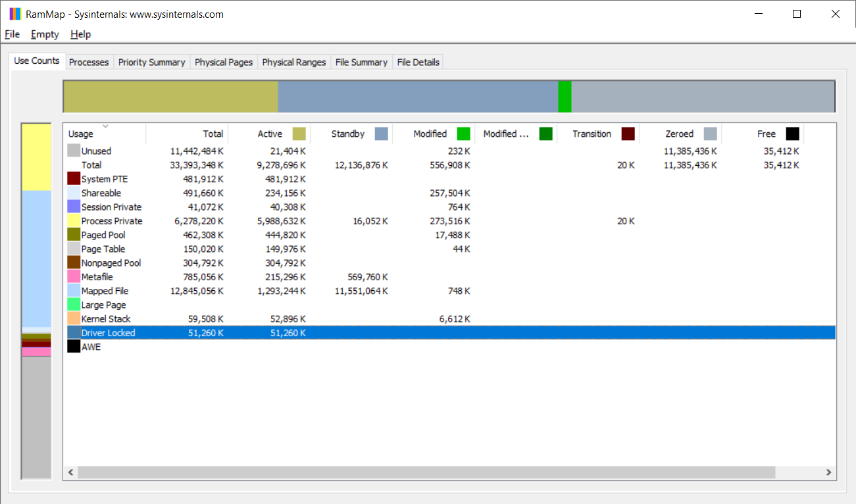Screen dimensions: 856x504
Task: Open the Empty menu
Action: (x=45, y=34)
